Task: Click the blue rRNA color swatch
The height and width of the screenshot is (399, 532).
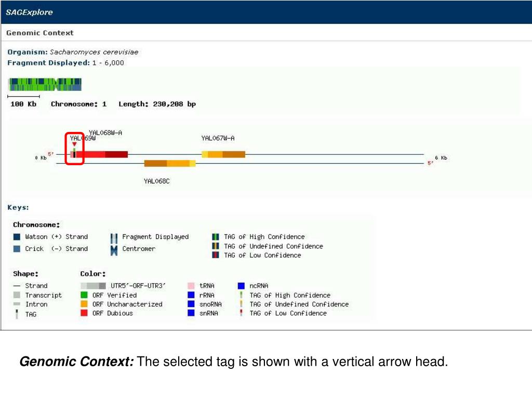Action: pos(191,295)
